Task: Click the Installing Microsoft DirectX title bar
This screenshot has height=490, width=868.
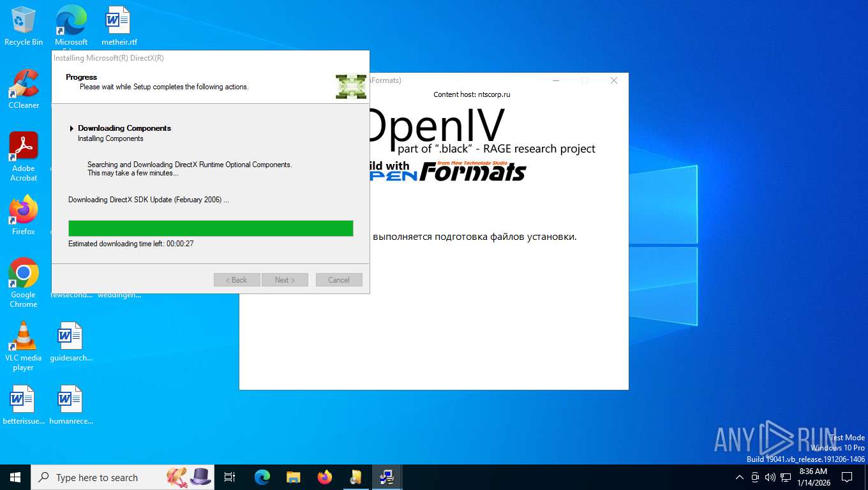Action: pyautogui.click(x=211, y=58)
